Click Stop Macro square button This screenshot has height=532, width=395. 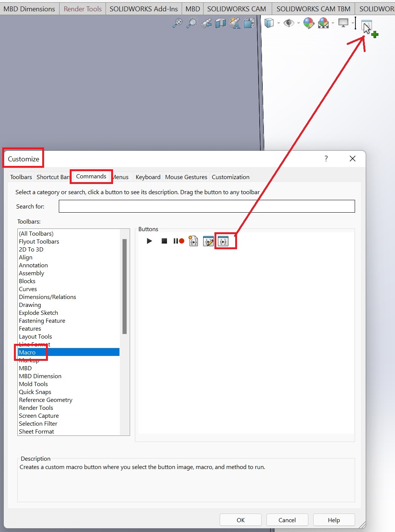(164, 241)
